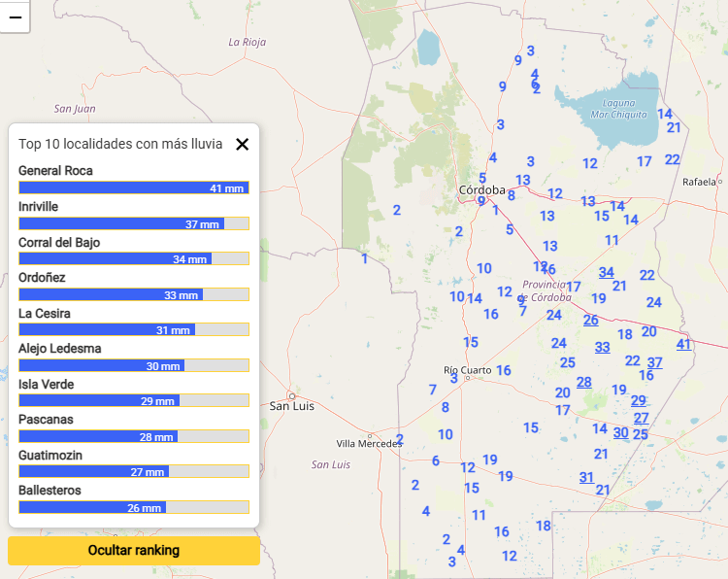728x579 pixels.
Task: Close the Top 10 ranking panel
Action: pos(242,144)
